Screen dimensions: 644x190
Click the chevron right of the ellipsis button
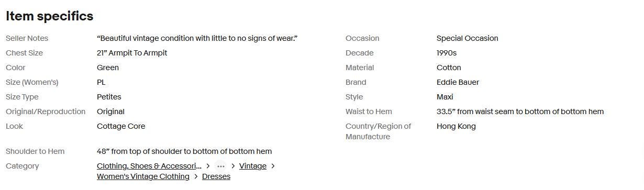coord(233,166)
